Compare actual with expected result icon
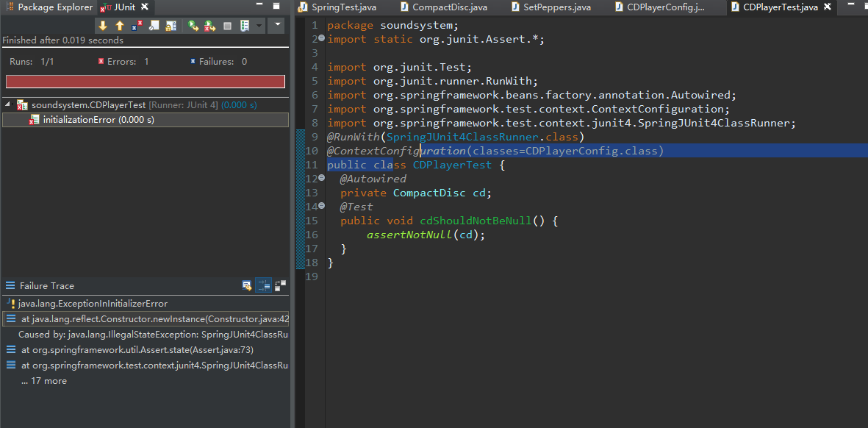Viewport: 868px width, 428px height. tap(281, 286)
